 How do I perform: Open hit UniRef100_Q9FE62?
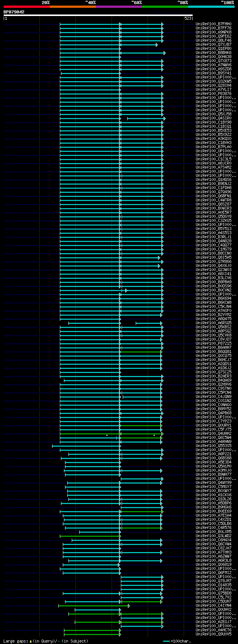click(213, 36)
